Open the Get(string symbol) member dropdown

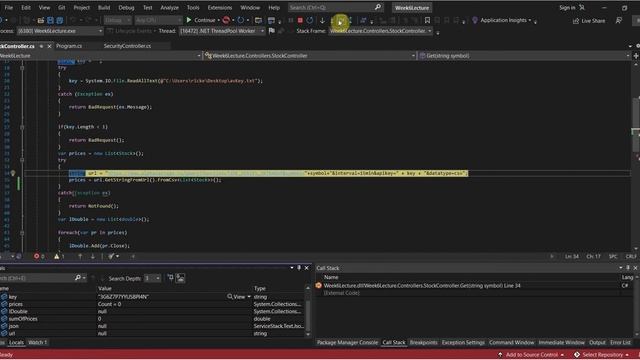pos(524,56)
